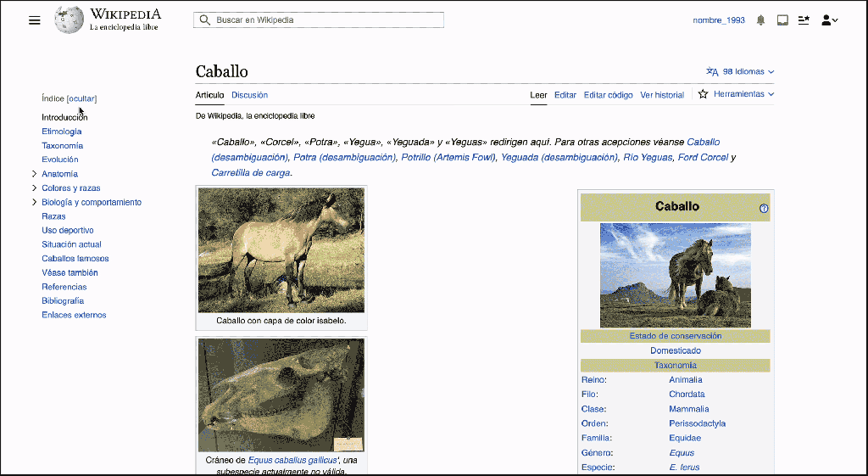This screenshot has width=868, height=476.
Task: Open the nombre_1993 user page
Action: (x=719, y=20)
